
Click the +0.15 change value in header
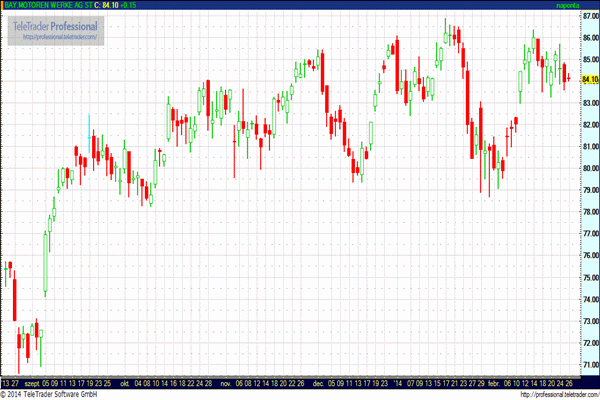(x=128, y=5)
